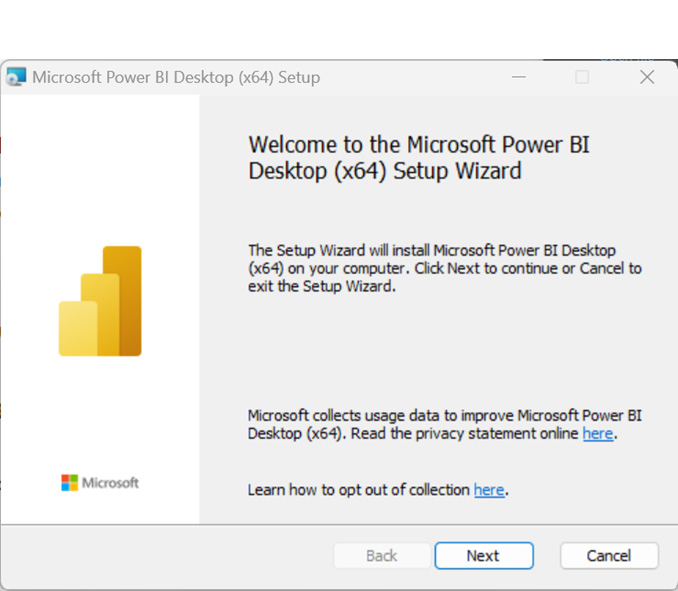Image resolution: width=678 pixels, height=591 pixels.
Task: Open the opt out of collection 'here' link
Action: coord(489,490)
